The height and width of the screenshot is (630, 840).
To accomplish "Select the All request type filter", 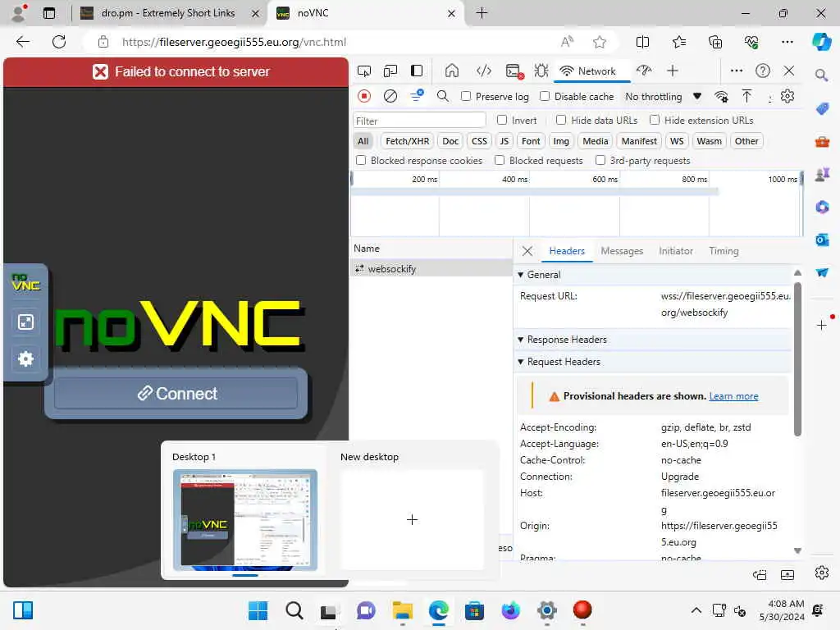I will click(x=363, y=141).
